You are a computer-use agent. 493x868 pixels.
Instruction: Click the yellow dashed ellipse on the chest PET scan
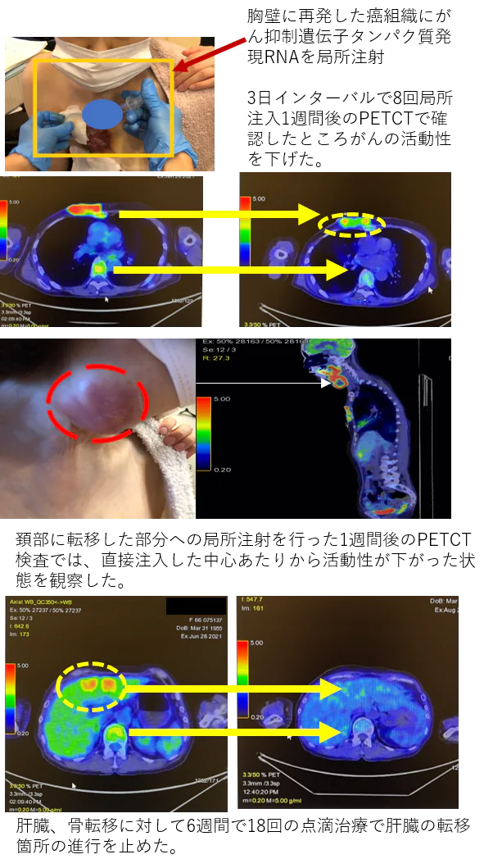pyautogui.click(x=350, y=222)
